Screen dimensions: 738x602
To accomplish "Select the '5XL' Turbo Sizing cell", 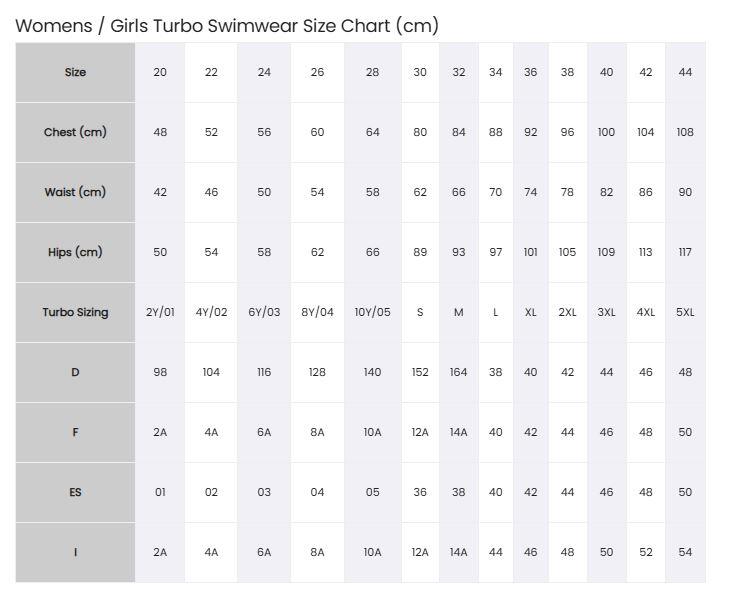I will 685,313.
